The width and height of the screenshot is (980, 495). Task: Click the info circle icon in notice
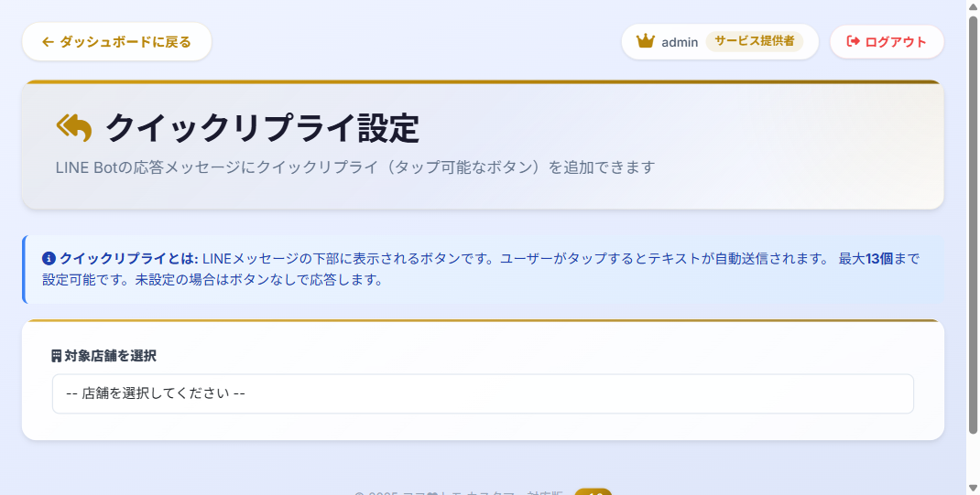pyautogui.click(x=49, y=258)
